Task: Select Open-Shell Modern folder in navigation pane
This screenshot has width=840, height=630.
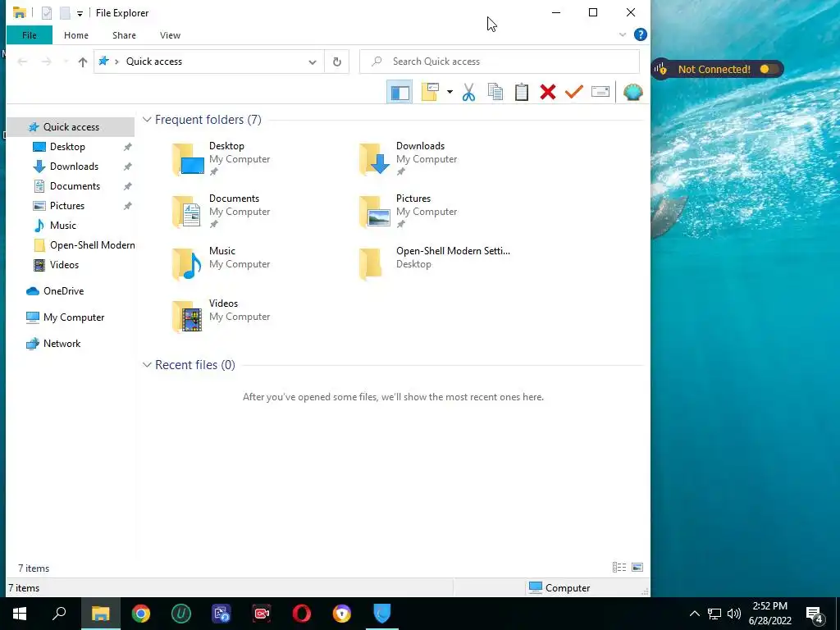Action: (x=92, y=245)
